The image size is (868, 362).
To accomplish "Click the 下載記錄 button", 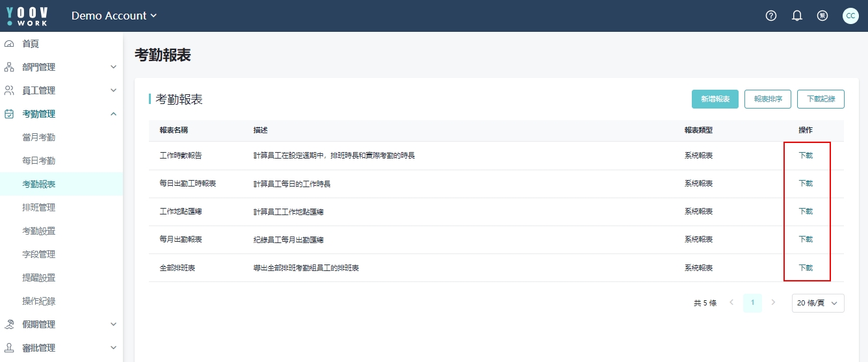I will click(821, 99).
